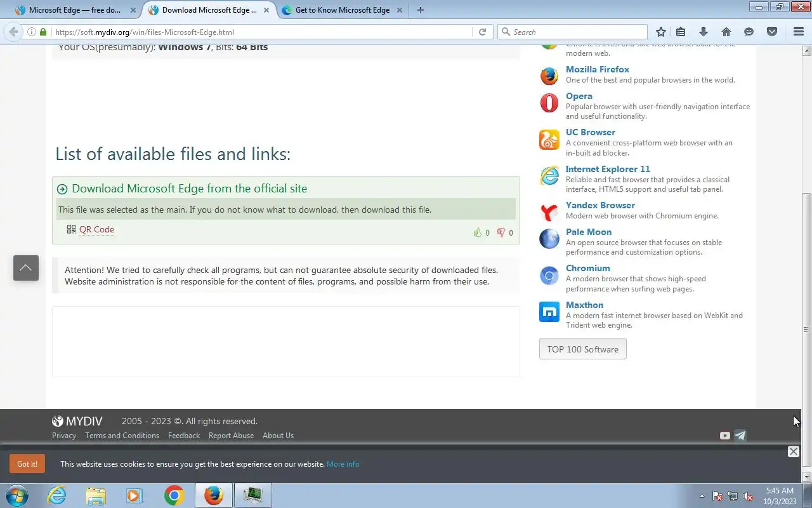Open a new tab with plus button
Screen dimensions: 812x508
click(420, 10)
